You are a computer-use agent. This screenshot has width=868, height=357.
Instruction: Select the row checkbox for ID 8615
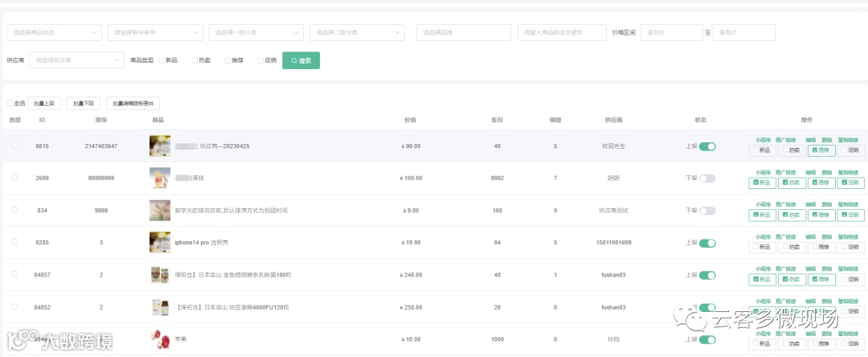click(15, 146)
